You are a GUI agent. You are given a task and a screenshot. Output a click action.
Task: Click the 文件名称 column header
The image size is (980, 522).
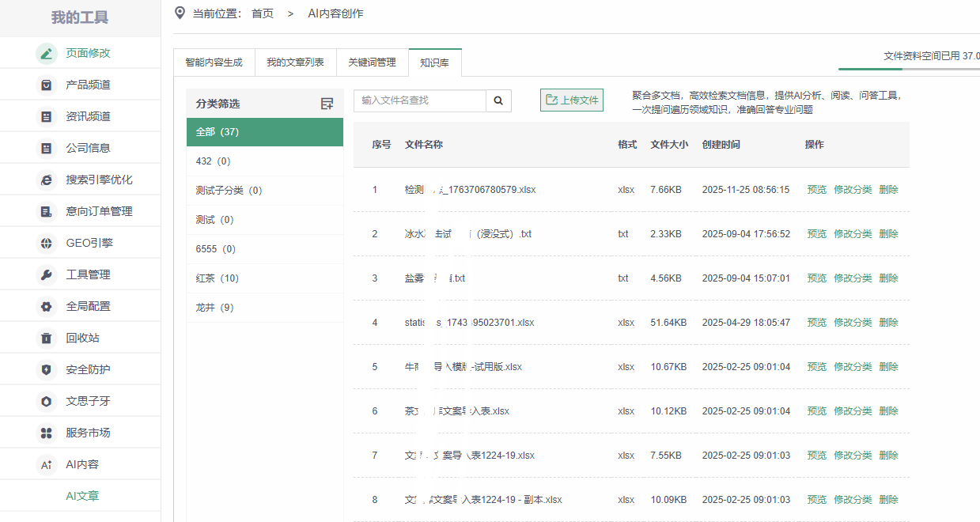(423, 145)
